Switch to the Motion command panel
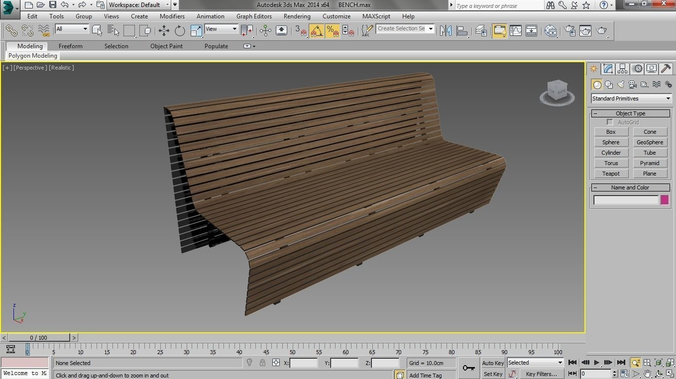The image size is (676, 379). 637,69
